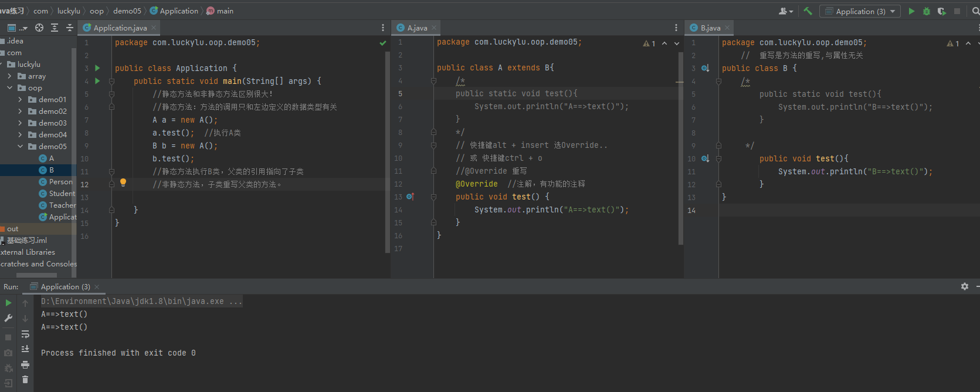This screenshot has width=980, height=392.
Task: Expand demo02 package
Action: click(x=20, y=111)
